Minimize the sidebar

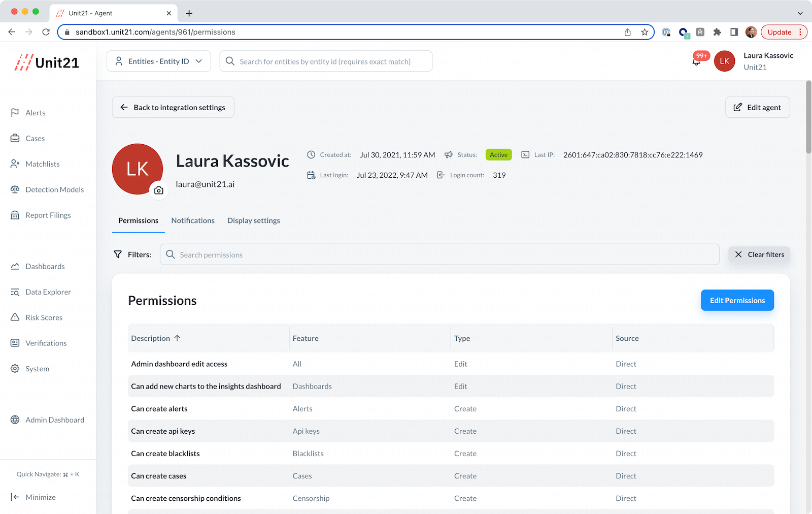(33, 497)
